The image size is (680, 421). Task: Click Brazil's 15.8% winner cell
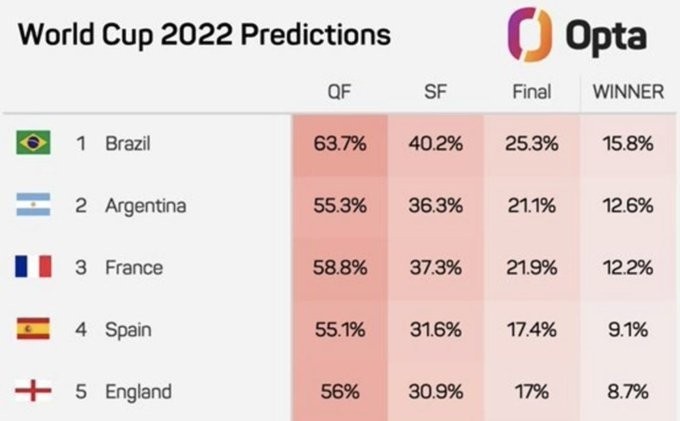(x=628, y=144)
